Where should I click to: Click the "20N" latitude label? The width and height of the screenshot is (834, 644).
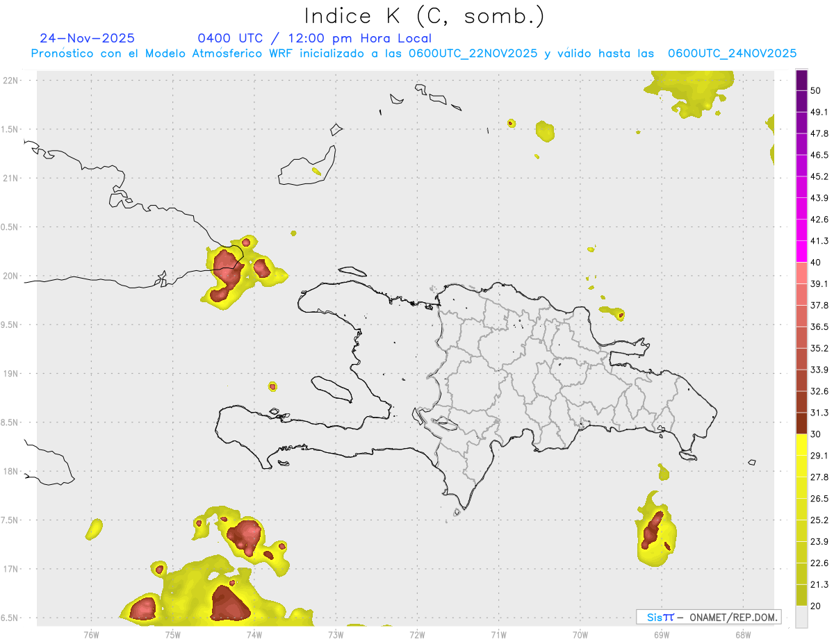(x=10, y=276)
